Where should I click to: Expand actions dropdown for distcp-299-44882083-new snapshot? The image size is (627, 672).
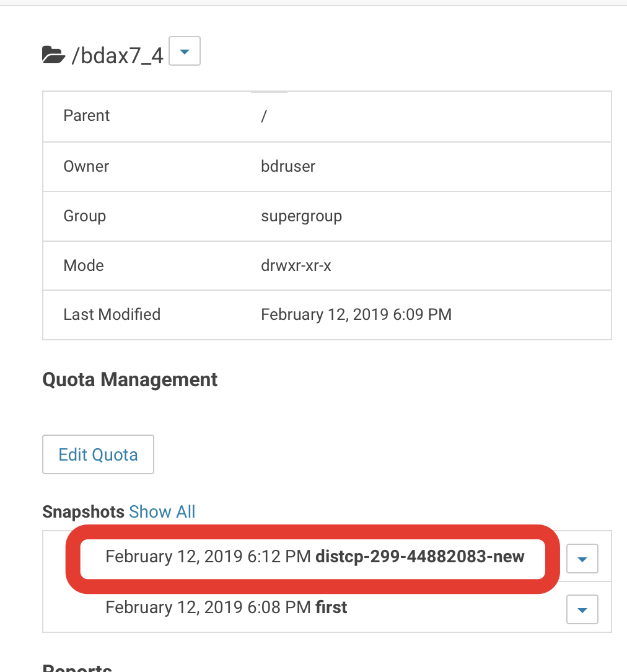point(582,559)
